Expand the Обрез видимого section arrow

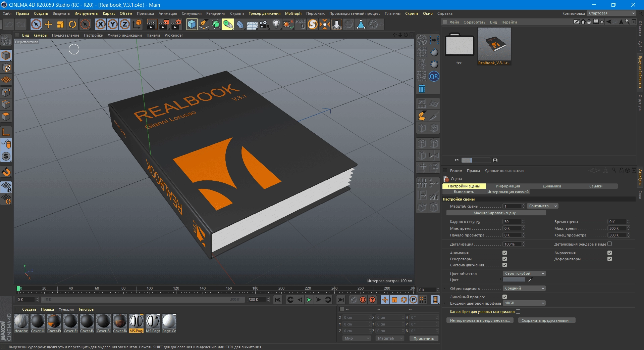[x=445, y=289]
